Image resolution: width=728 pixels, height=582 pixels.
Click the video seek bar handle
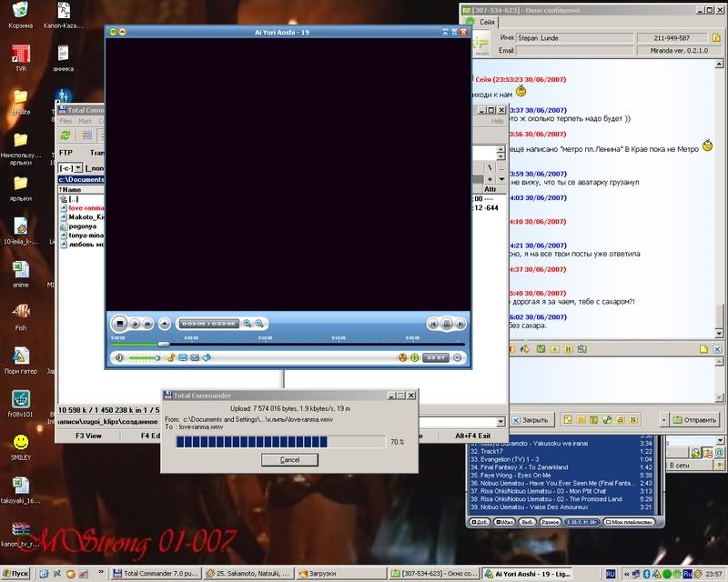tap(164, 345)
